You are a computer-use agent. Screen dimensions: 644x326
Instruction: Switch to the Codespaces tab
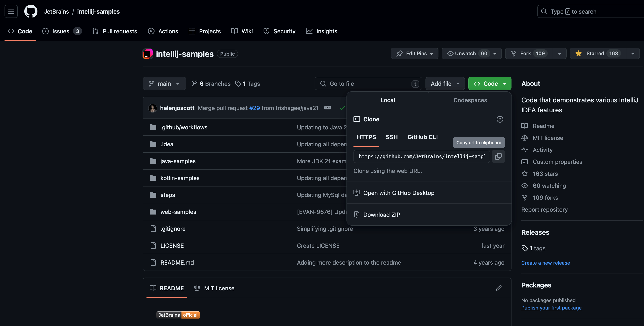[470, 100]
